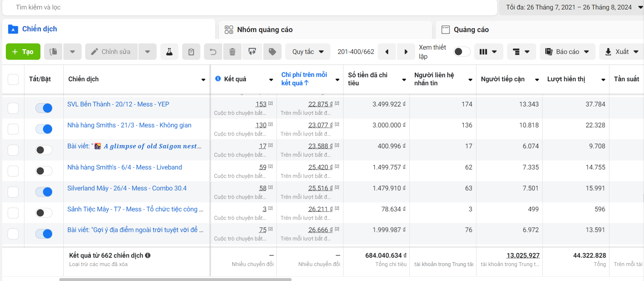644x281 pixels.
Task: Expand the columns layout dropdown
Action: coord(488,52)
